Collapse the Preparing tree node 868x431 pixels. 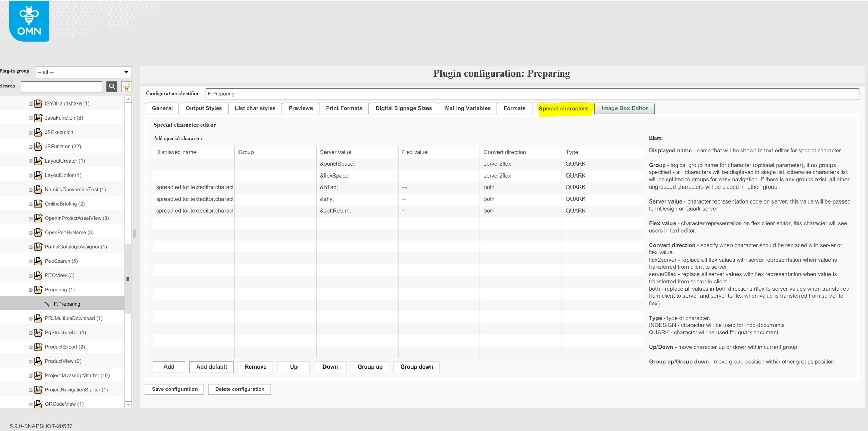(31, 290)
